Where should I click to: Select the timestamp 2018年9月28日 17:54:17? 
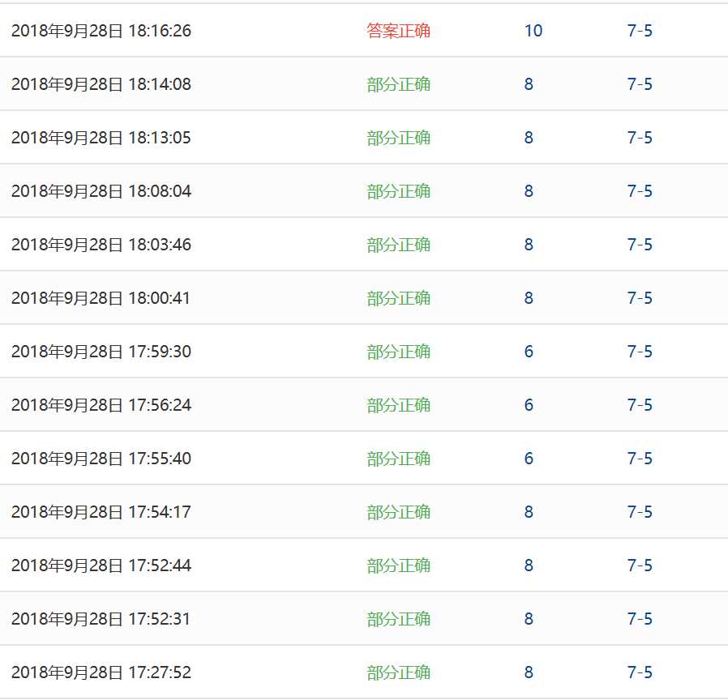tap(101, 512)
